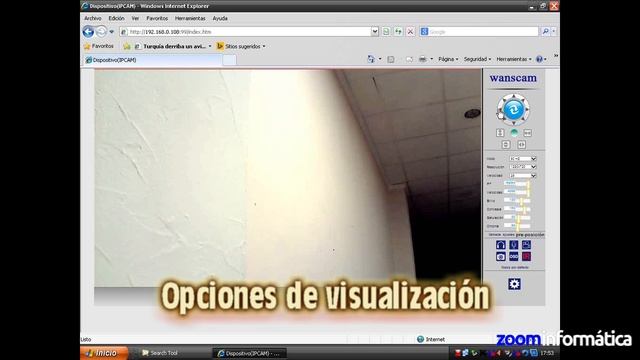The height and width of the screenshot is (360, 640).
Task: Pan camera right with PTZ right arrow
Action: click(527, 109)
